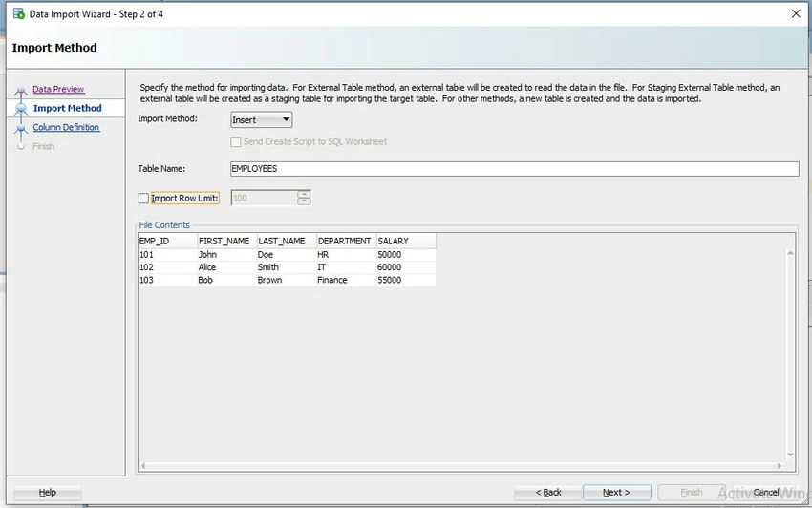Click the Import Row Limit label
812x508 pixels.
185,199
